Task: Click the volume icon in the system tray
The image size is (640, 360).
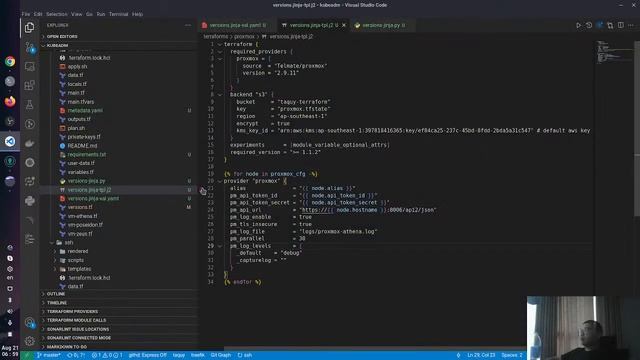Action: (x=10, y=311)
